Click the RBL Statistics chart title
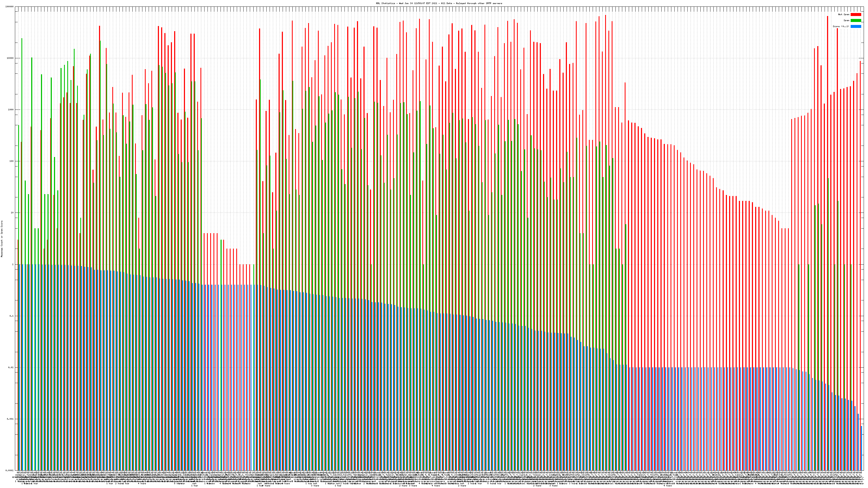This screenshot has height=488, width=868. [439, 3]
